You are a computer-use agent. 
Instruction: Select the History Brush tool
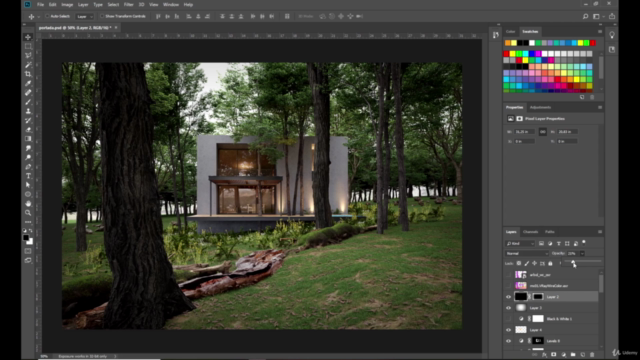pos(28,120)
